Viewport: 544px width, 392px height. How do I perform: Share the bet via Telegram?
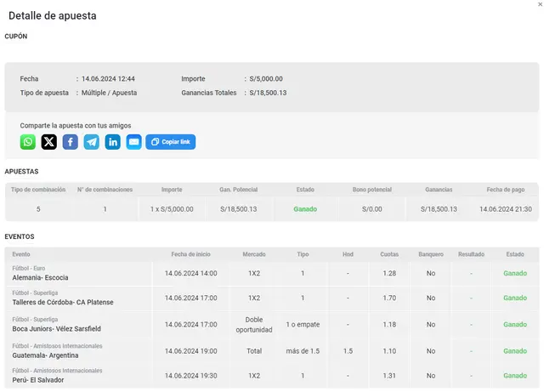coord(92,142)
